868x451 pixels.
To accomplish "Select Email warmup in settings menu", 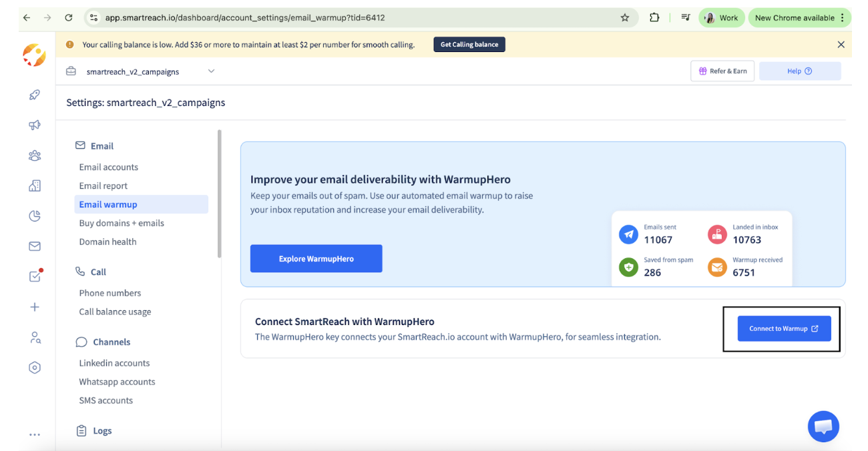I will 142,204.
